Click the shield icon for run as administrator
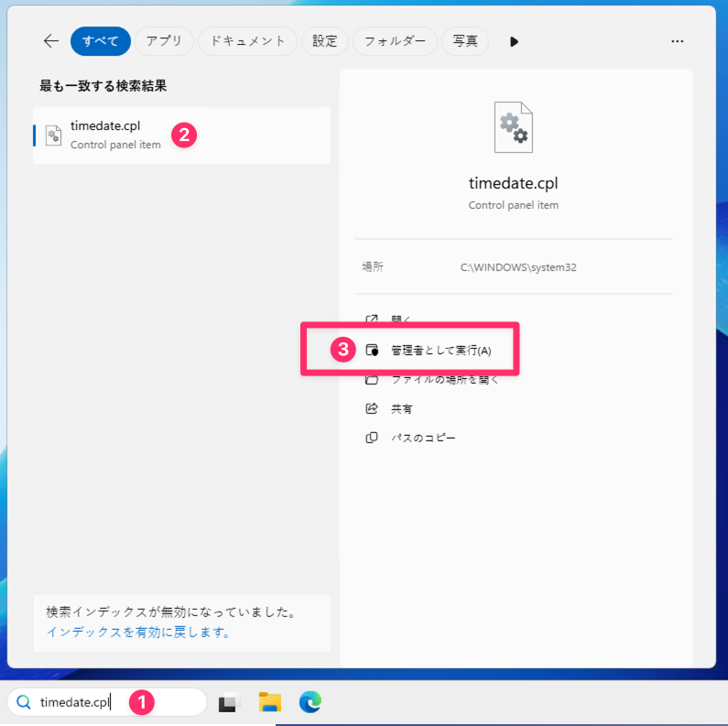Viewport: 728px width, 726px height. [x=372, y=350]
